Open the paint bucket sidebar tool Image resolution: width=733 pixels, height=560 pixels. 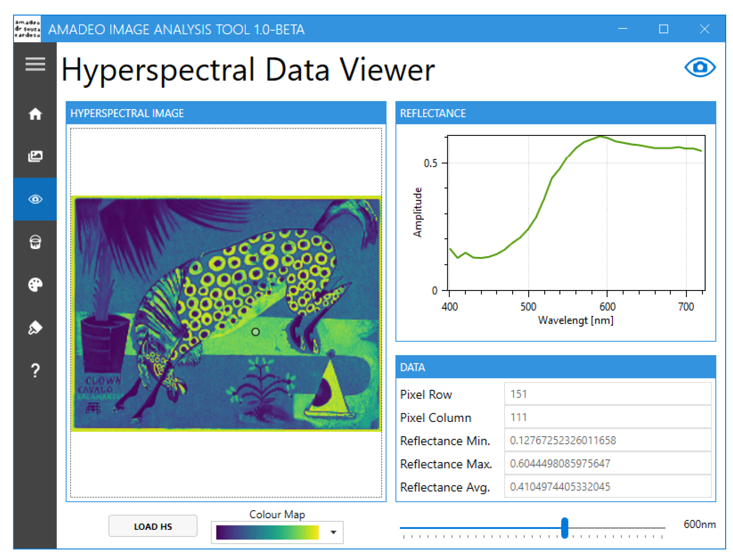click(35, 242)
